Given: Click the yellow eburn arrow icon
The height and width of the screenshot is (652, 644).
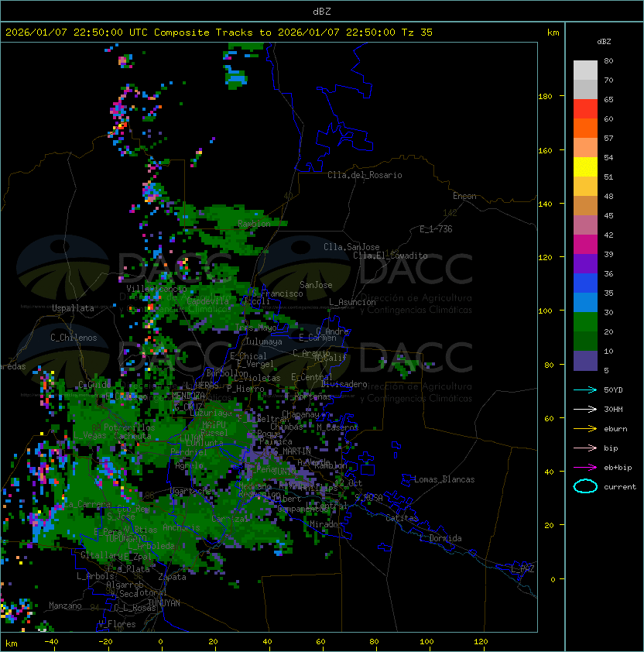Looking at the screenshot, I should point(585,429).
